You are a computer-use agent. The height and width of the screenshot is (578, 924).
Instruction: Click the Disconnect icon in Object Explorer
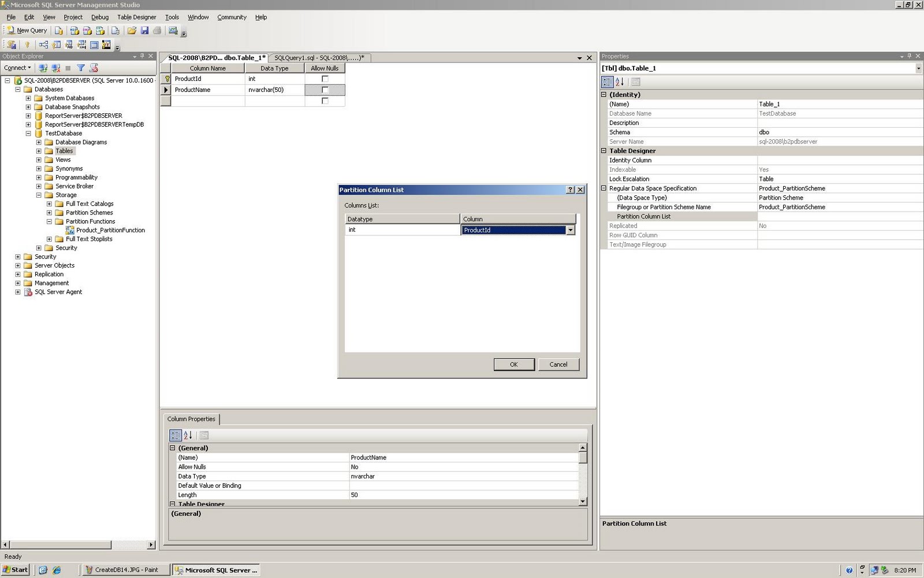click(x=56, y=68)
